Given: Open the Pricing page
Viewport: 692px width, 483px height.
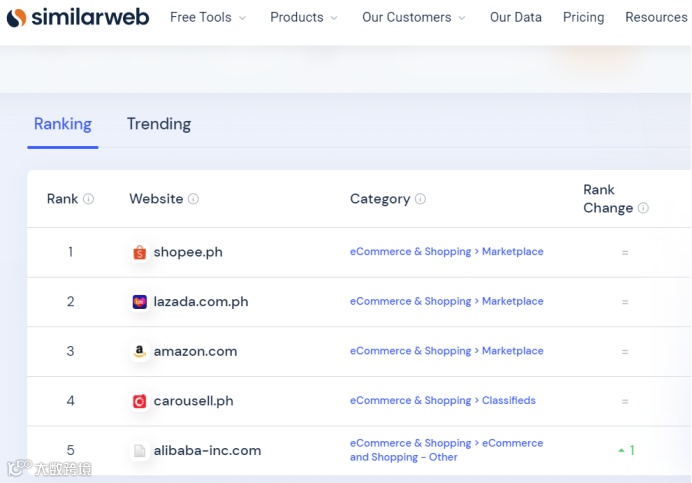Looking at the screenshot, I should [583, 17].
